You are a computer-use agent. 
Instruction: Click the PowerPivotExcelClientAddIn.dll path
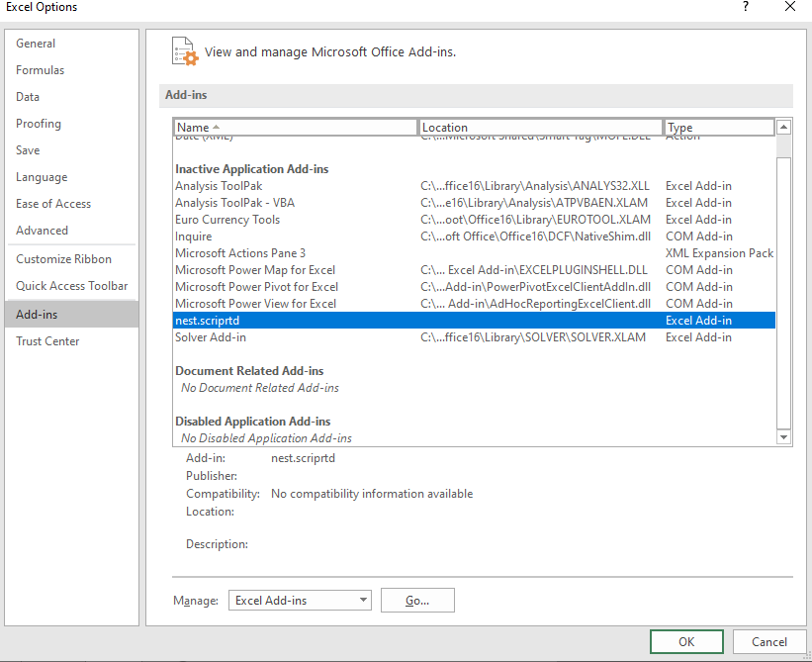pyautogui.click(x=535, y=287)
